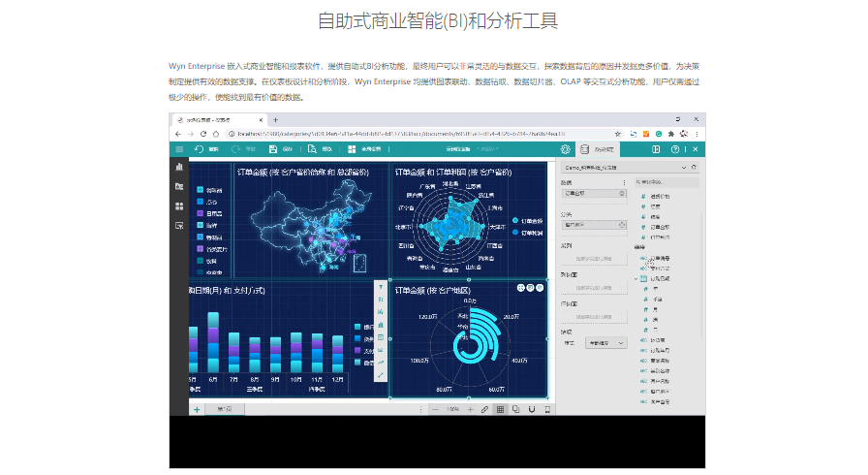Toggle the side panel layout icon

pyautogui.click(x=656, y=149)
